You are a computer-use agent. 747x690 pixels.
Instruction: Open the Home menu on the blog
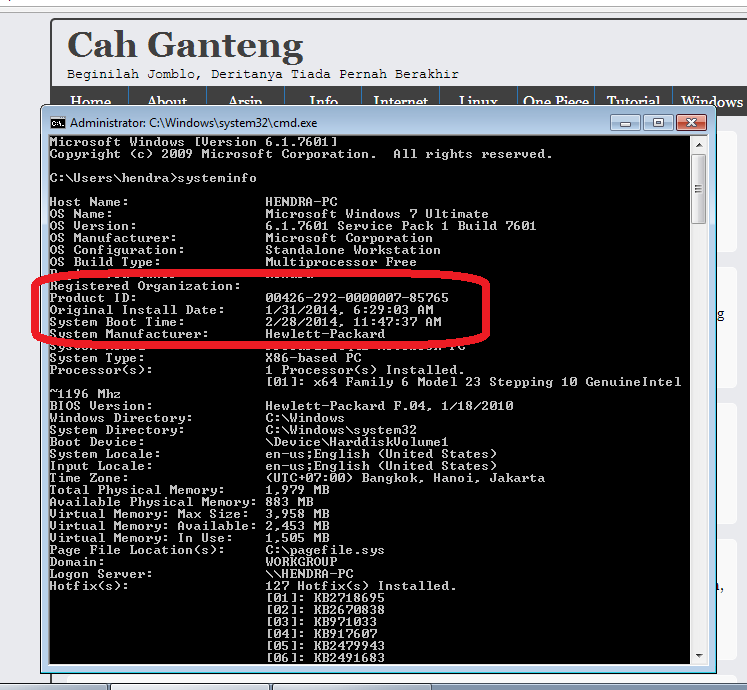pos(91,101)
